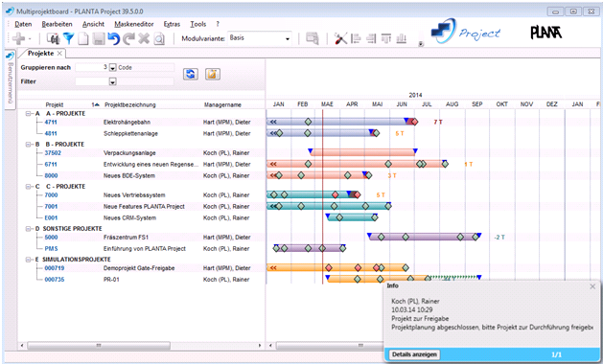Open project link 4711
Screen dimensions: 603x364
click(x=51, y=123)
